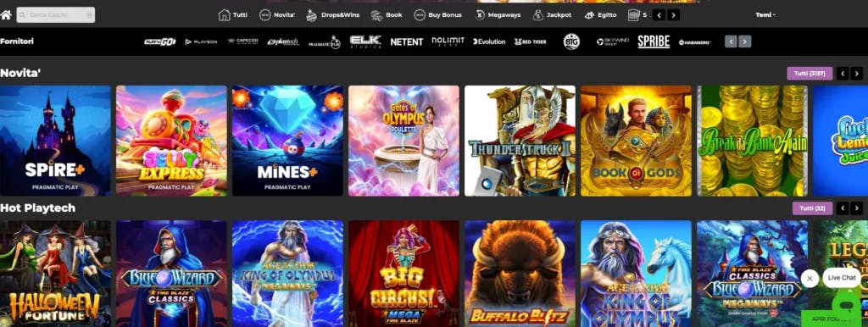Image resolution: width=868 pixels, height=327 pixels.
Task: Open Blue Wizard Megaways game
Action: (x=753, y=274)
